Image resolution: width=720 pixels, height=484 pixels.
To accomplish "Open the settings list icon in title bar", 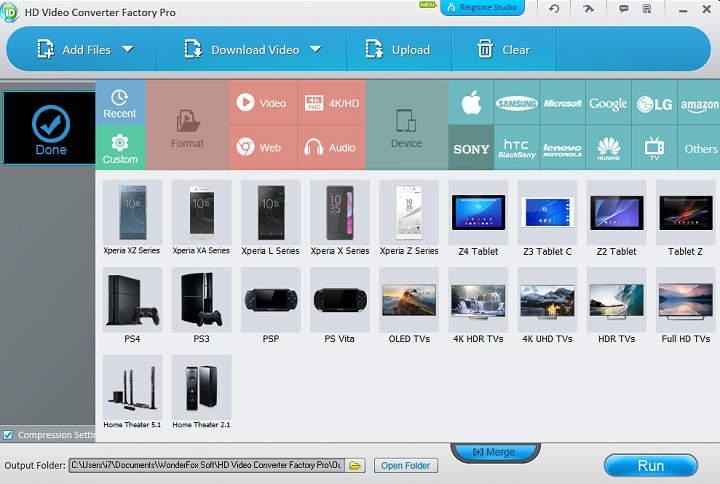I will [x=647, y=9].
